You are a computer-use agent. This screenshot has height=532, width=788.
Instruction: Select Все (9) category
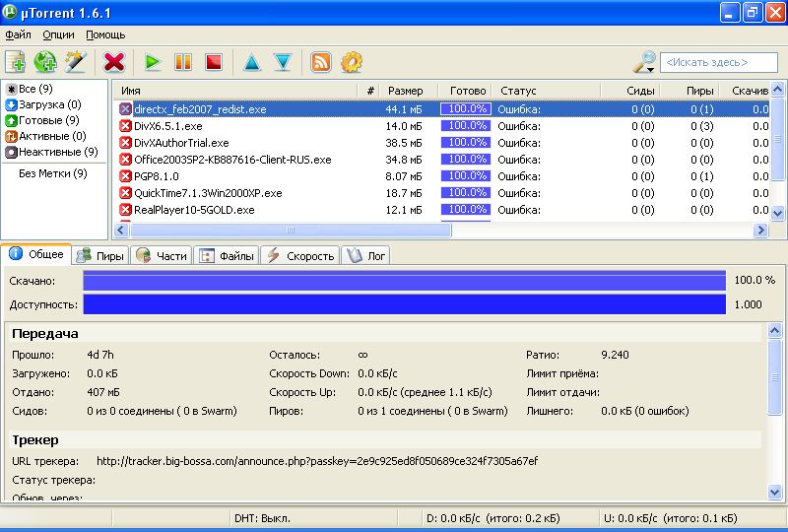[x=30, y=89]
